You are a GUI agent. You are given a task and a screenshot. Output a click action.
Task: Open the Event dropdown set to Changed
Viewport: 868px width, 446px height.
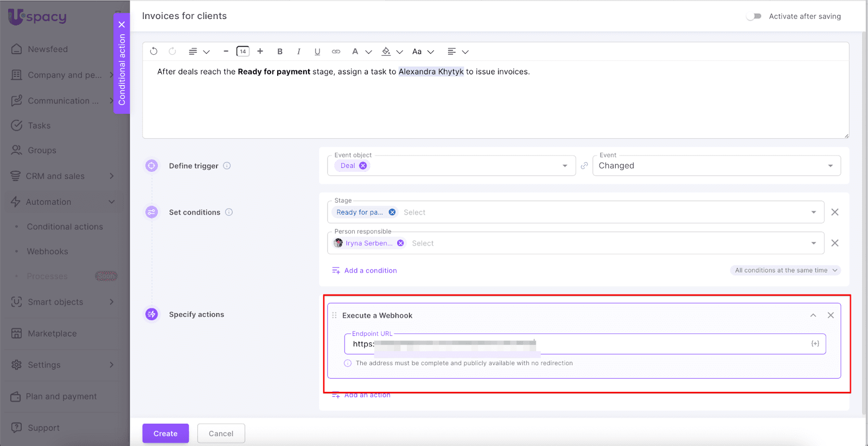tap(716, 166)
